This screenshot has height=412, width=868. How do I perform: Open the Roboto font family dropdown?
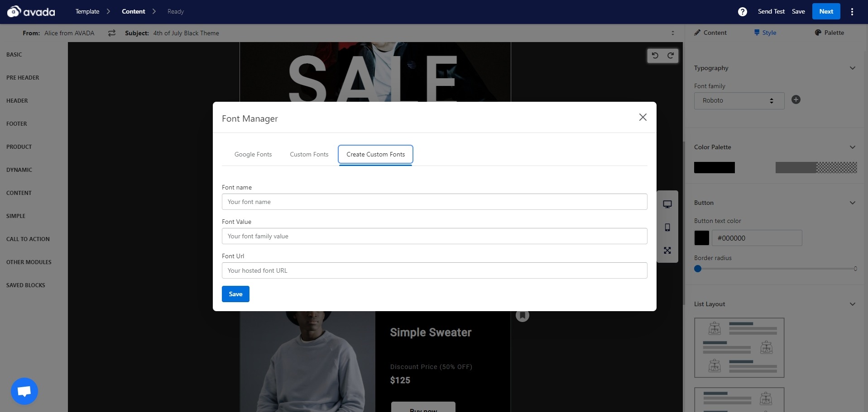[x=739, y=100]
